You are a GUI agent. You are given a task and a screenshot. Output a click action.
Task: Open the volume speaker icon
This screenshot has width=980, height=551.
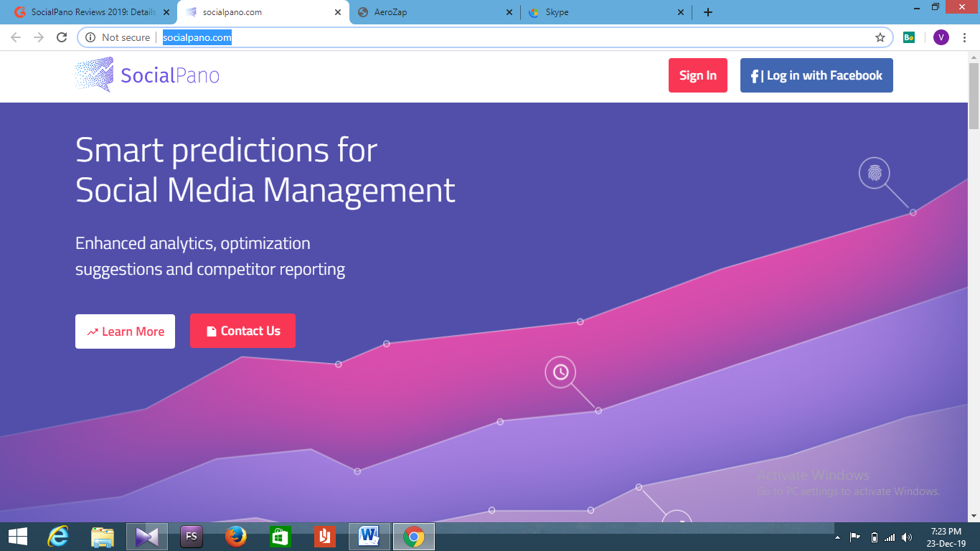coord(907,537)
